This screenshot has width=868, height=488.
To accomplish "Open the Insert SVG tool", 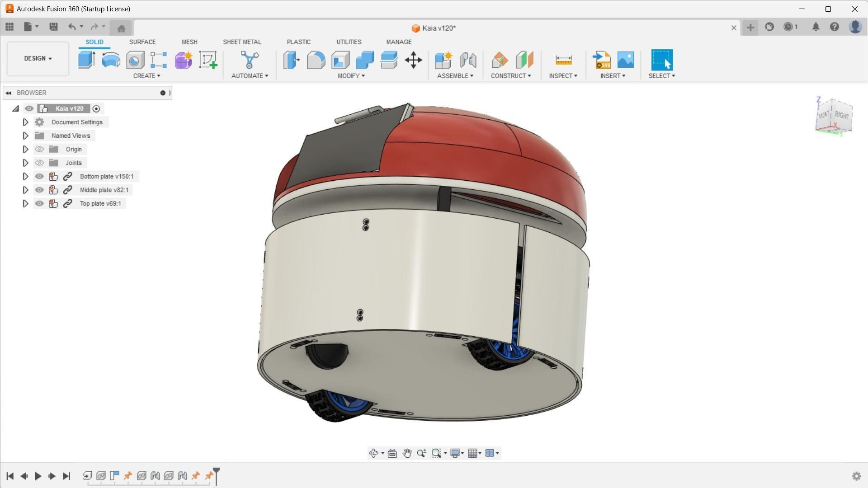I will 601,60.
